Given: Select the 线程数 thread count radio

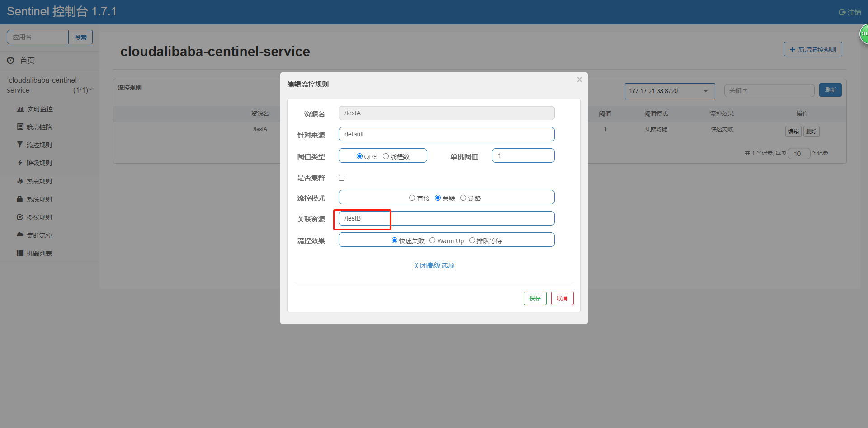Looking at the screenshot, I should (x=386, y=156).
